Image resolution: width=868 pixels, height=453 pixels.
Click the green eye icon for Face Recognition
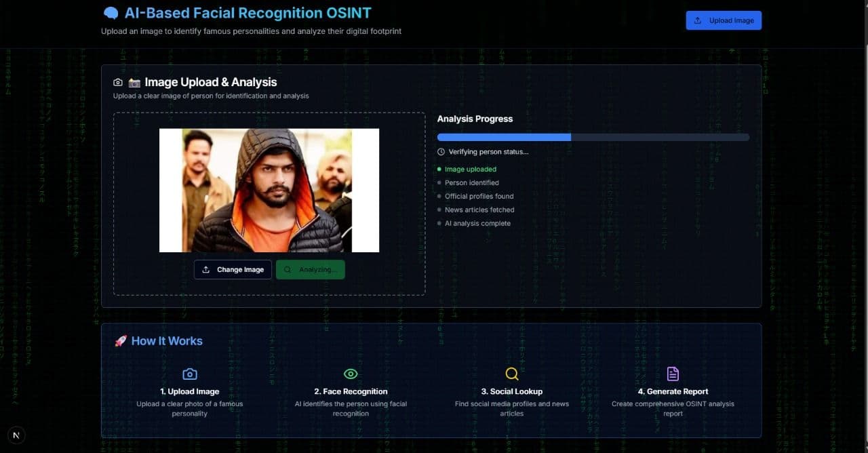351,374
